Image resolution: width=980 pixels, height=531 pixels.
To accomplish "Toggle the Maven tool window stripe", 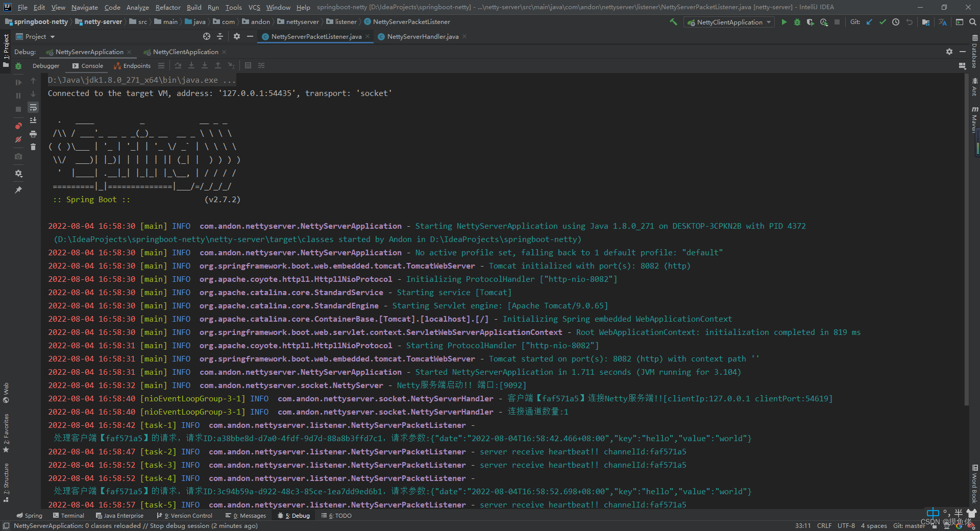I will coord(974,119).
